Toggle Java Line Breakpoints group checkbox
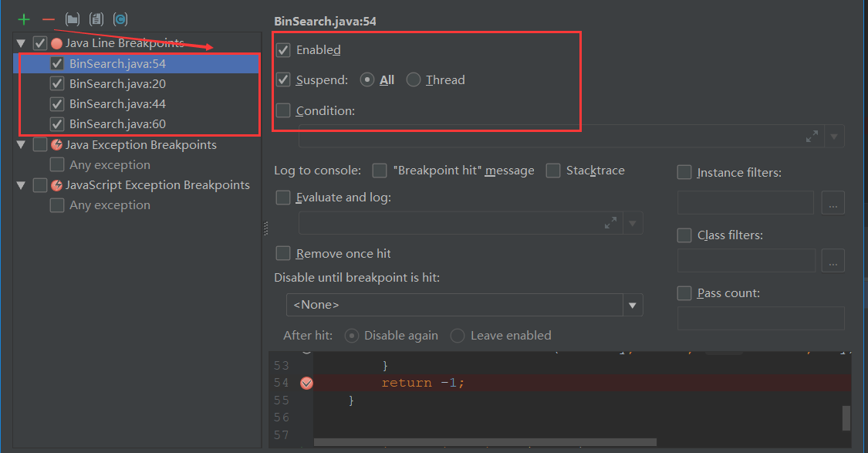 click(x=40, y=43)
